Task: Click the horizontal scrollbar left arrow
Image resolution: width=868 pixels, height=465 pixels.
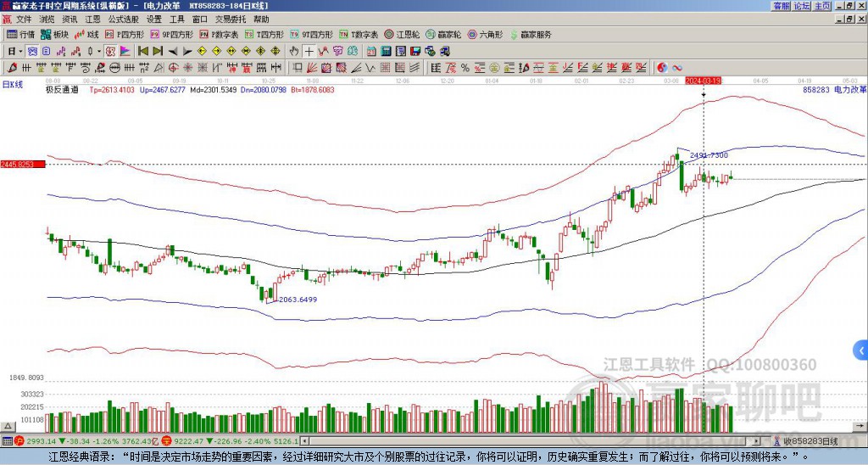Action: (304, 441)
